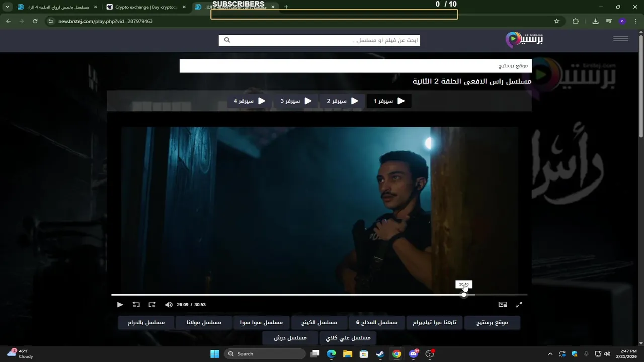
Task: Open the video in fullscreen
Action: click(519, 304)
